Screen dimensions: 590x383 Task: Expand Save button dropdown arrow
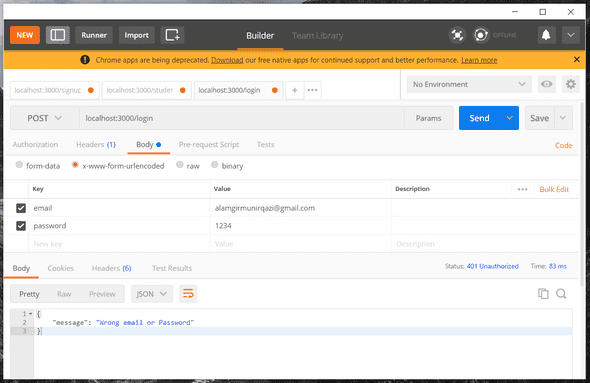(563, 118)
